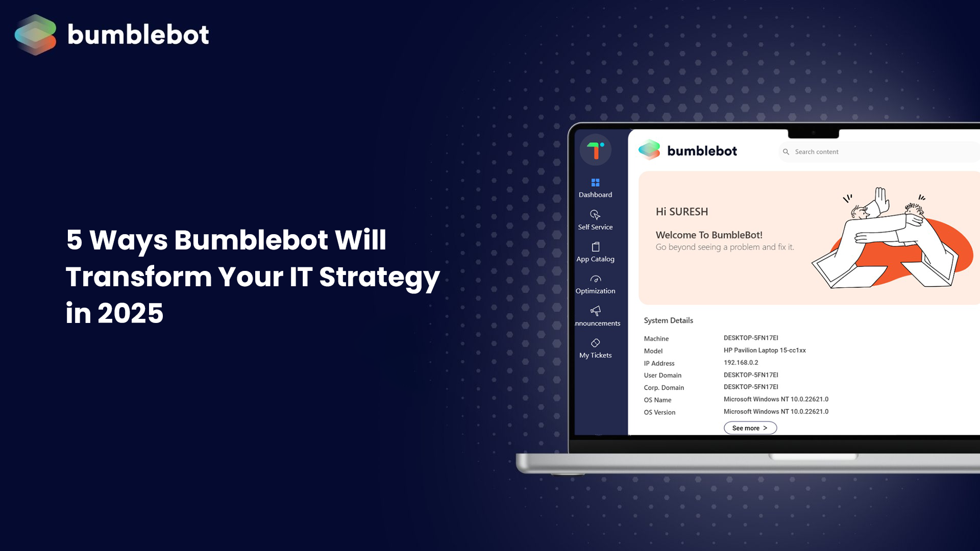Viewport: 980px width, 551px height.
Task: Select the Self Service tab item
Action: [x=595, y=220]
